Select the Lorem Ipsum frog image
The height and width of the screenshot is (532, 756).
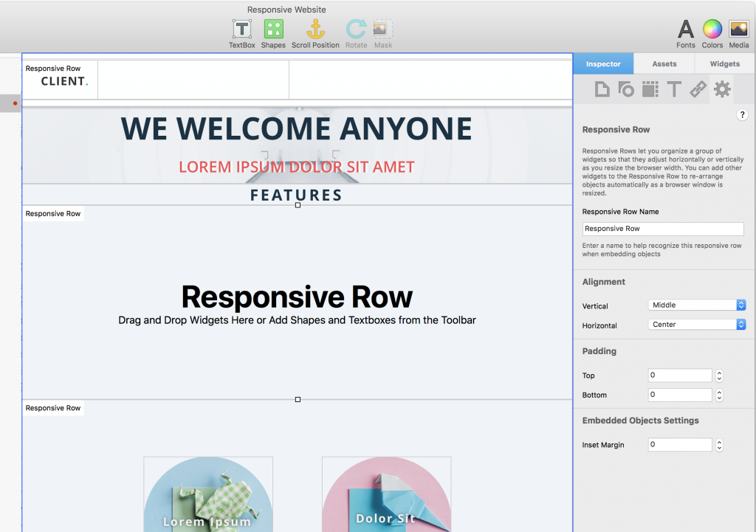(207, 494)
